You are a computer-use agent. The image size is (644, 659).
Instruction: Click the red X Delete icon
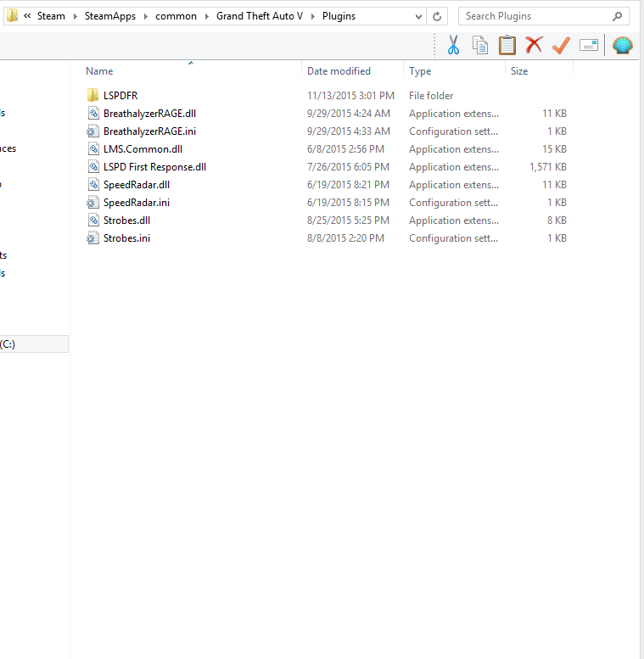click(x=534, y=45)
